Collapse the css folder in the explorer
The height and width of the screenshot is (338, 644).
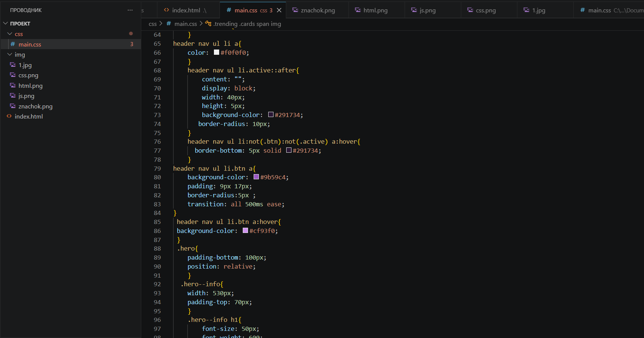click(x=10, y=34)
